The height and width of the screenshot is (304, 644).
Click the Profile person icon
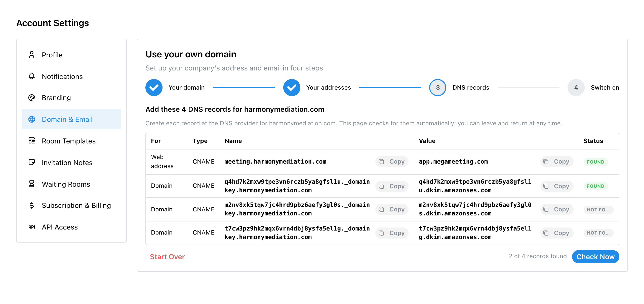click(x=32, y=55)
